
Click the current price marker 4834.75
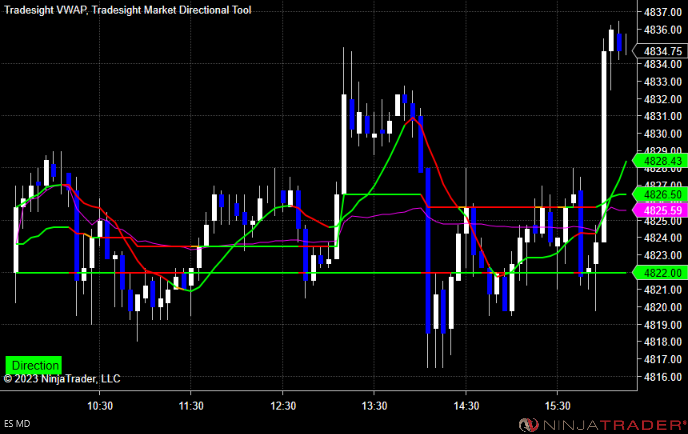pos(660,51)
